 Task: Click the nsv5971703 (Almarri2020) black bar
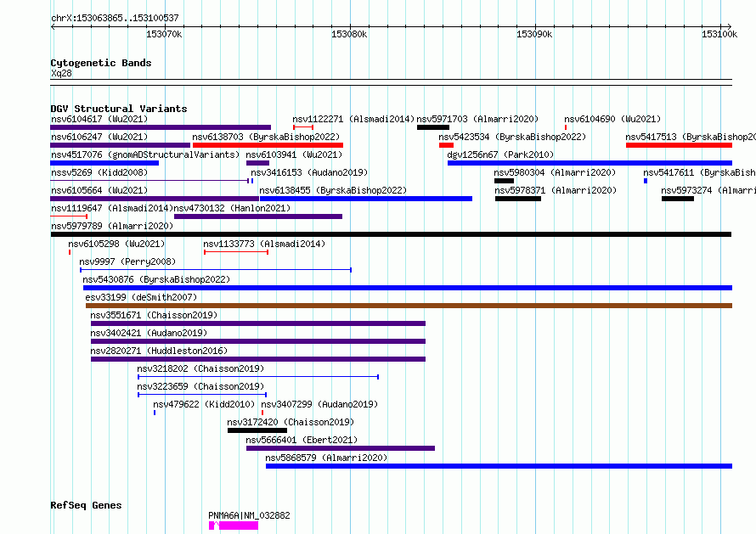[433, 127]
